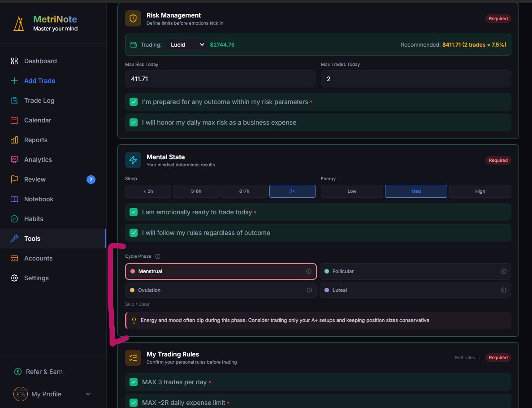Select the Luteal cycle phase
This screenshot has height=408, width=532.
point(415,290)
